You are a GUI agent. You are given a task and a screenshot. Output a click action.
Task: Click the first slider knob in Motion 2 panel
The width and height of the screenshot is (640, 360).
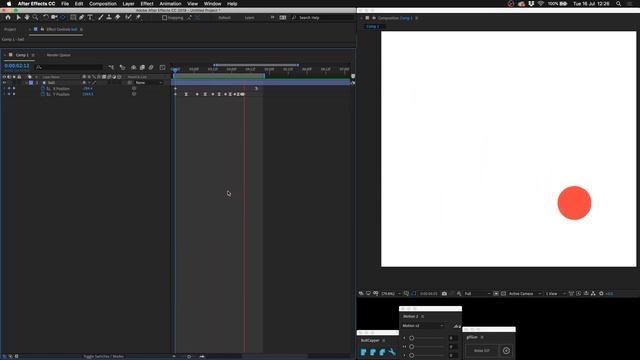click(411, 338)
